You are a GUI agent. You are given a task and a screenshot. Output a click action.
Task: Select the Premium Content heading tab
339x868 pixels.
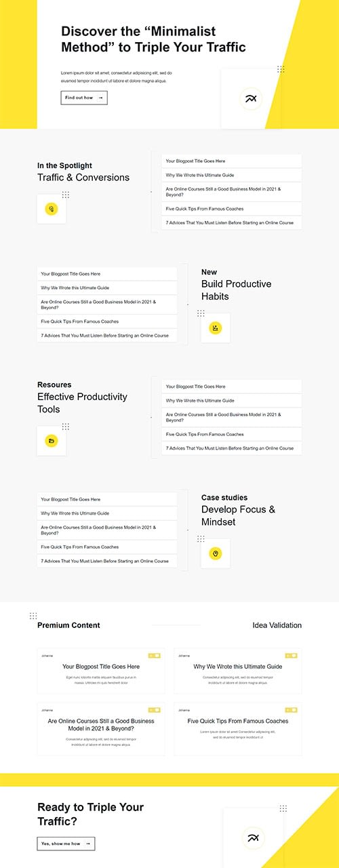(x=68, y=625)
